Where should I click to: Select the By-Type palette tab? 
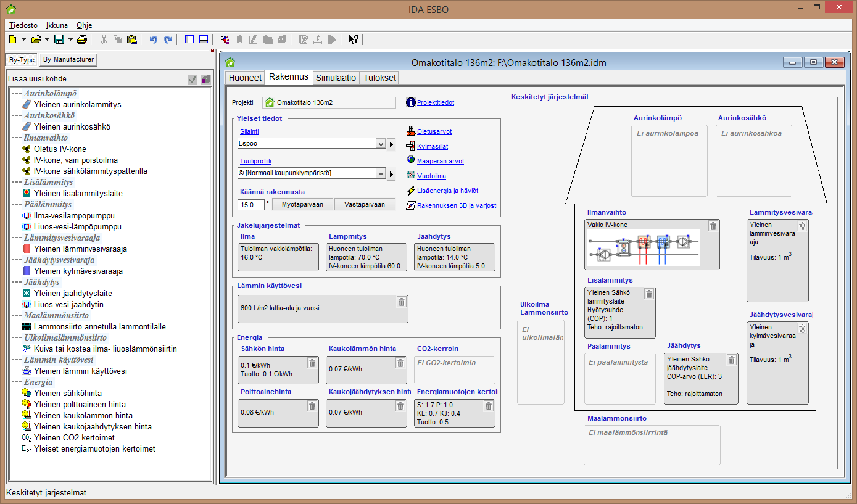point(22,60)
